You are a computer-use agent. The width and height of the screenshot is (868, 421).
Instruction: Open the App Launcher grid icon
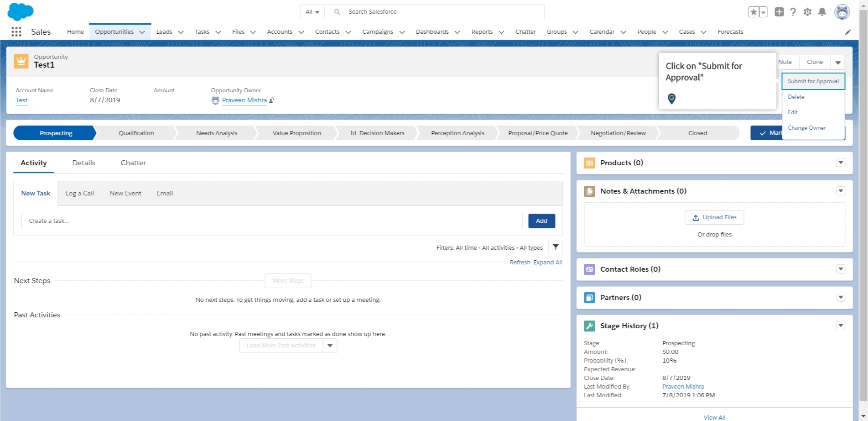16,32
